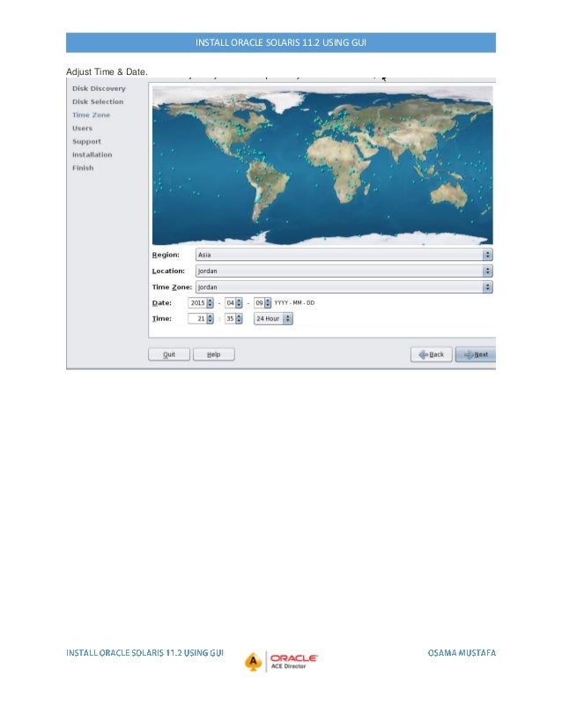Image resolution: width=562 pixels, height=728 pixels.
Task: Click the Quit button
Action: pos(169,354)
